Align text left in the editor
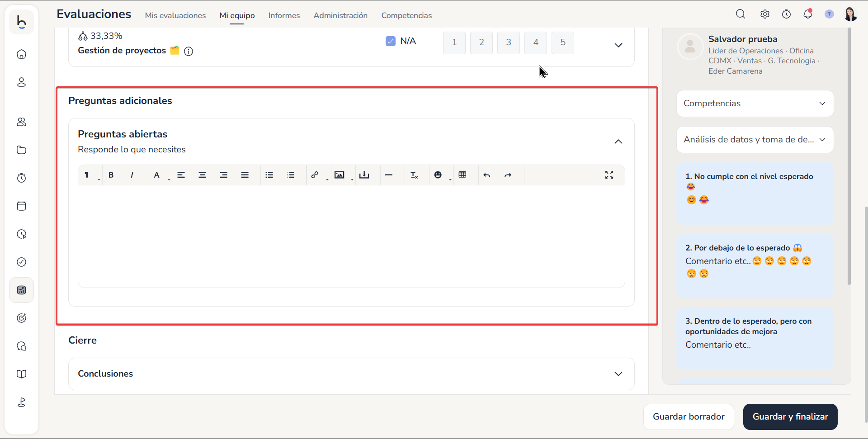Screen dimensions: 868x439 tap(181, 175)
